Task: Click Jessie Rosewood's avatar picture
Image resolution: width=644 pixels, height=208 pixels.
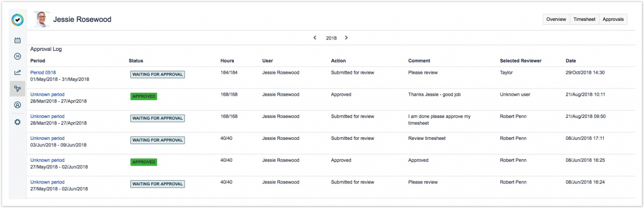Action: tap(41, 19)
